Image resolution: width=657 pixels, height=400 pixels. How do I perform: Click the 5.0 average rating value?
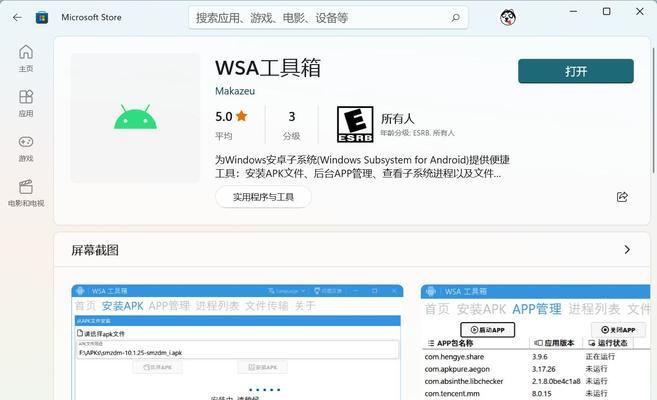(x=224, y=116)
